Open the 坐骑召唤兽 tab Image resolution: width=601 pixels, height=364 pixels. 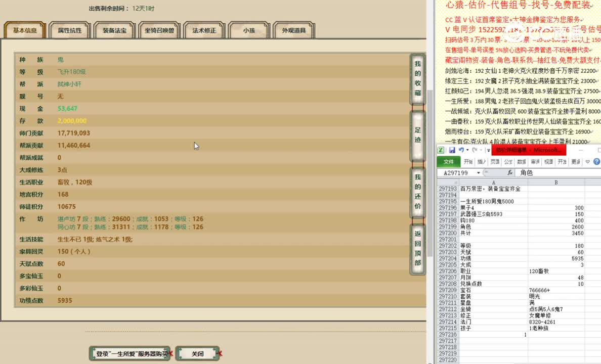coord(159,30)
